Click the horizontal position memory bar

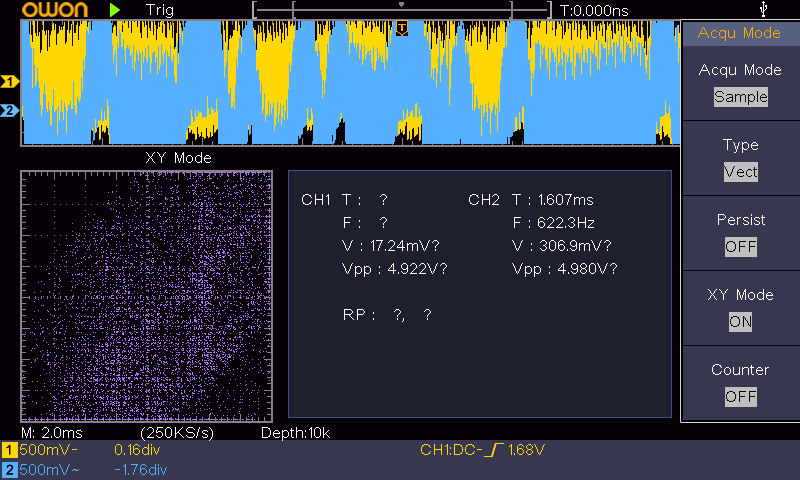coord(402,10)
